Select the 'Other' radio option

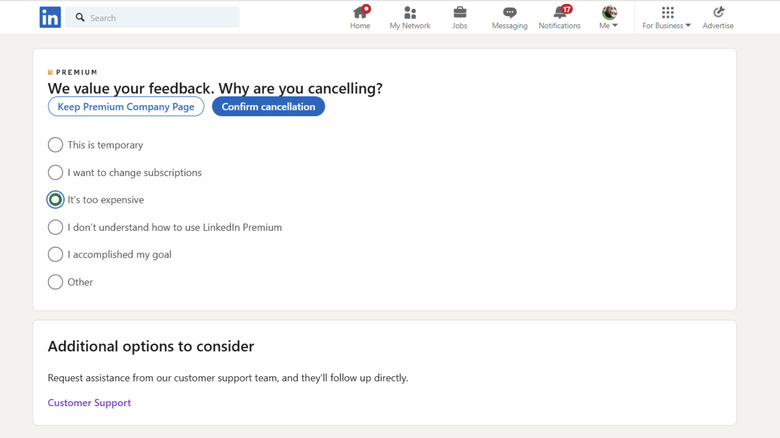[x=55, y=282]
